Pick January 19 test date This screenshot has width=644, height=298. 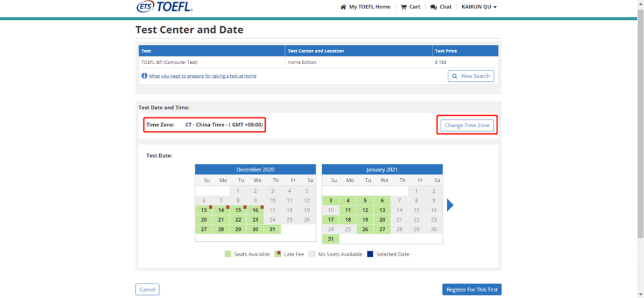pyautogui.click(x=365, y=220)
